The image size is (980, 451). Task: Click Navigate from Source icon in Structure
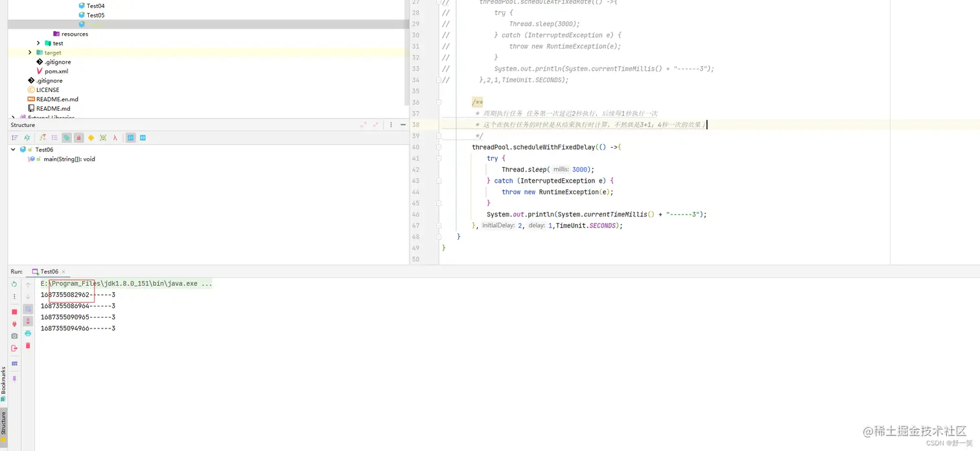pyautogui.click(x=143, y=138)
